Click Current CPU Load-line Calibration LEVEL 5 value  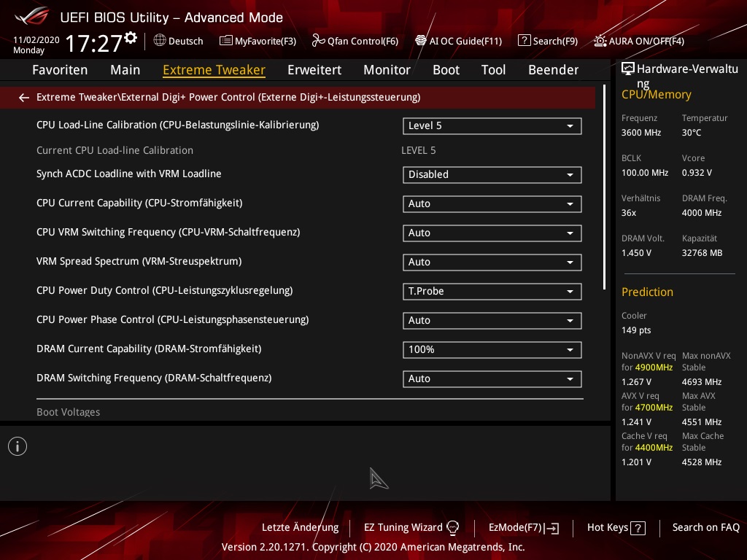pyautogui.click(x=418, y=150)
